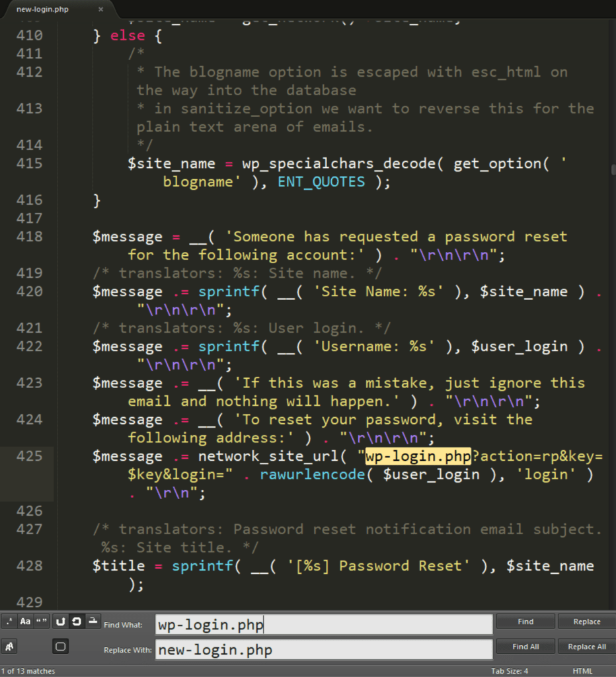Select the new-login.php tab
The width and height of the screenshot is (616, 677).
[x=43, y=9]
